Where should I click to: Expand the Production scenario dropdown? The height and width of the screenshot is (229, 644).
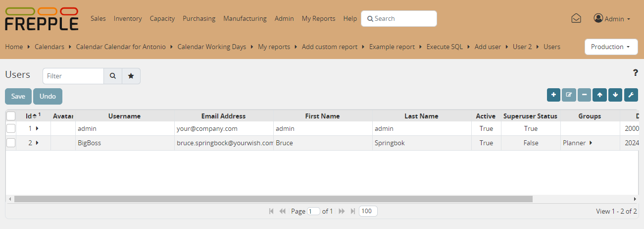tap(611, 47)
